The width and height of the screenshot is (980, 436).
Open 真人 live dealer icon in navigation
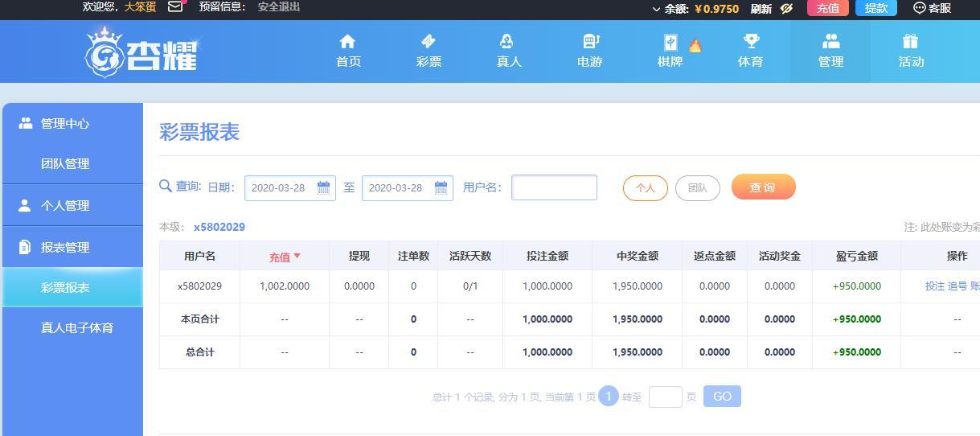(x=508, y=41)
